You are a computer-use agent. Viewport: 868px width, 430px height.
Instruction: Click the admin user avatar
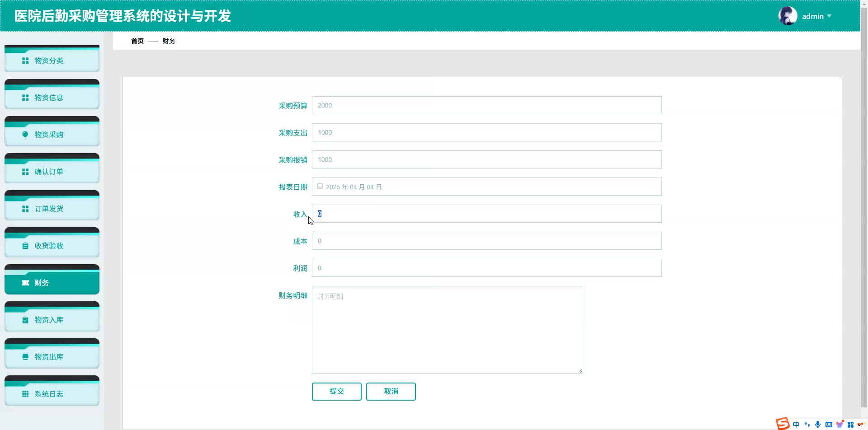click(x=788, y=16)
